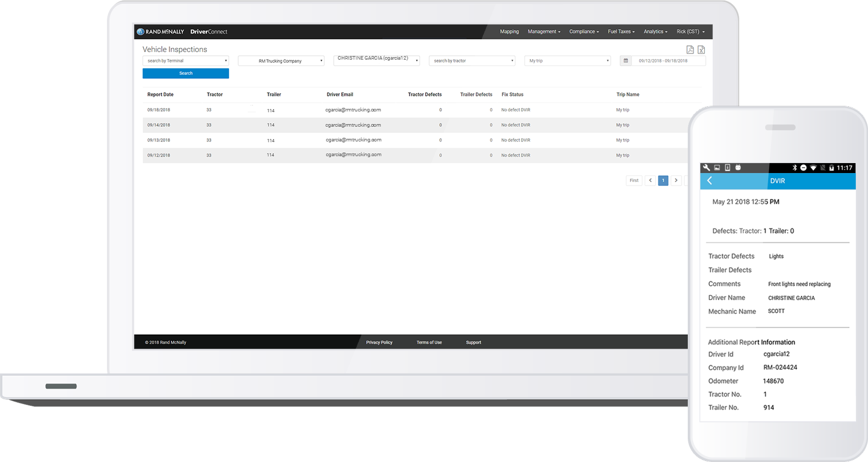868x462 pixels.
Task: Expand Fuel Taxes menu
Action: tap(621, 32)
